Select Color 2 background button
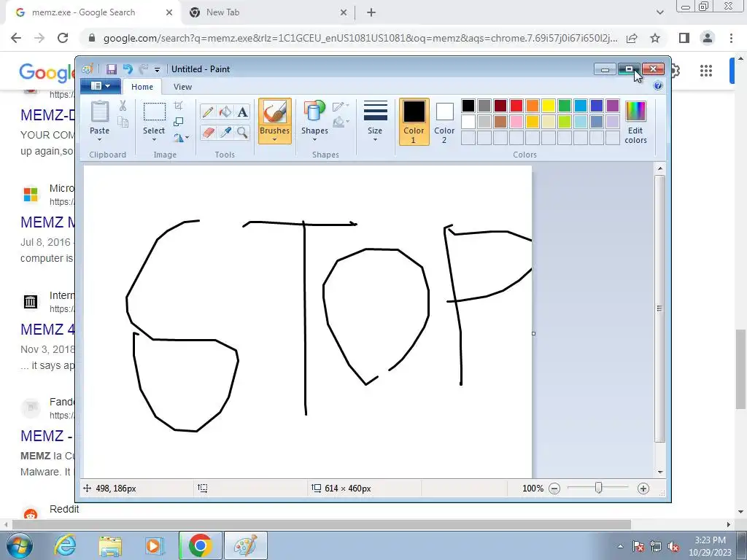This screenshot has height=560, width=747. 444,122
